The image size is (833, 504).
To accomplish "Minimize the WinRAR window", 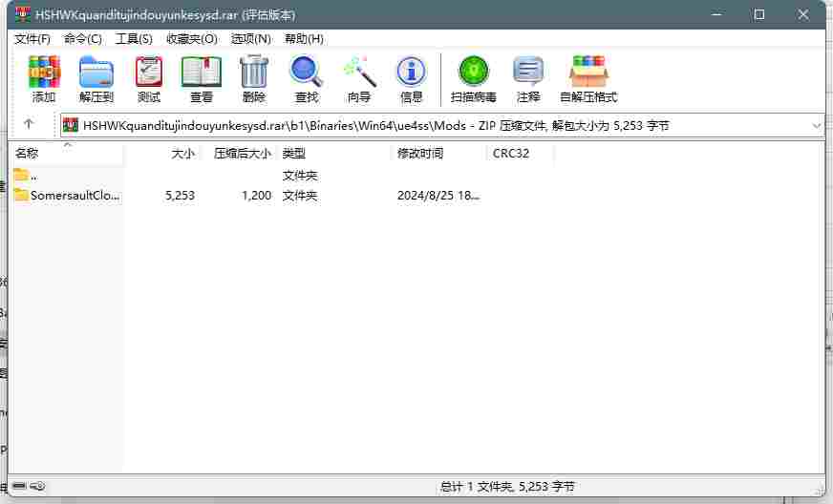I will pos(716,14).
